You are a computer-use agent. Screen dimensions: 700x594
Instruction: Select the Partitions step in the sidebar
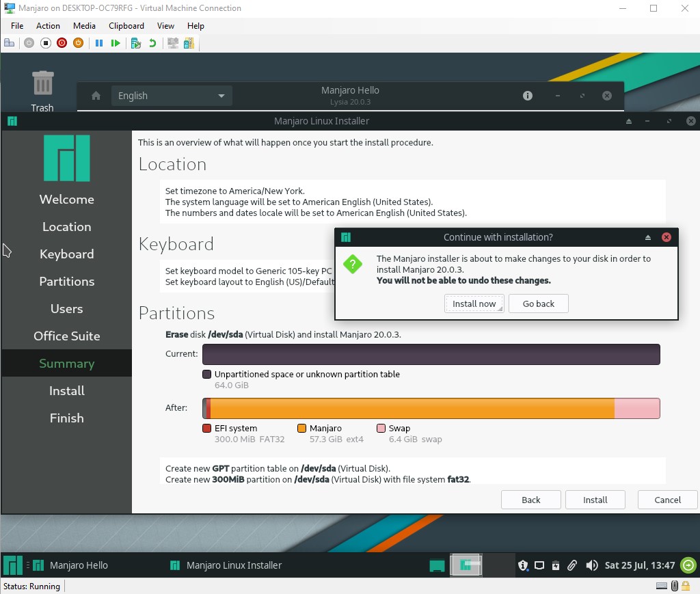(66, 282)
